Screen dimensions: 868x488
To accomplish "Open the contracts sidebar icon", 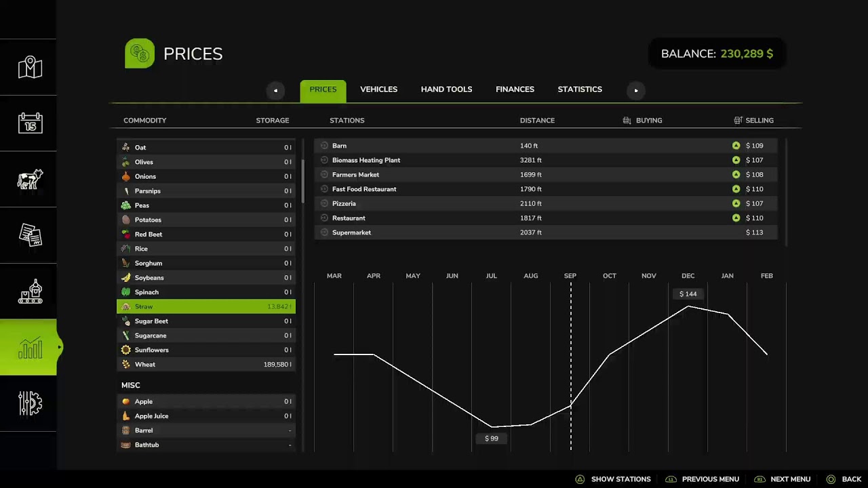I will click(30, 235).
